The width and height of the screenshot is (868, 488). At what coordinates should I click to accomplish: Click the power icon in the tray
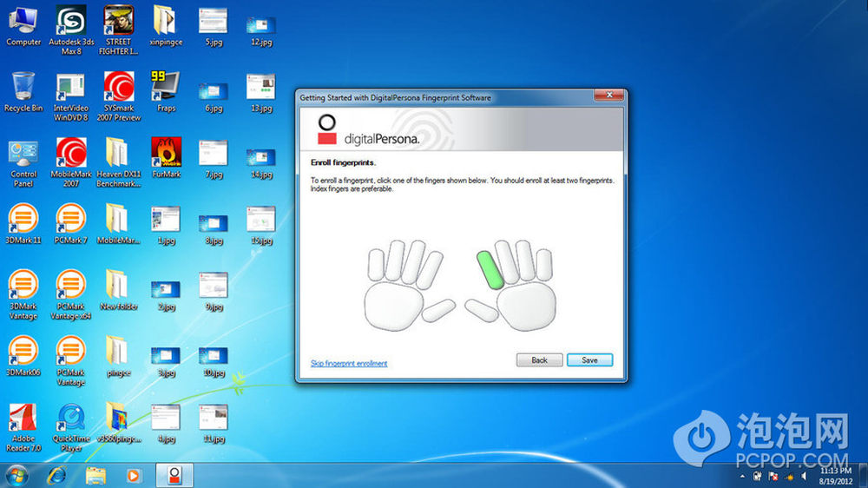[x=757, y=477]
